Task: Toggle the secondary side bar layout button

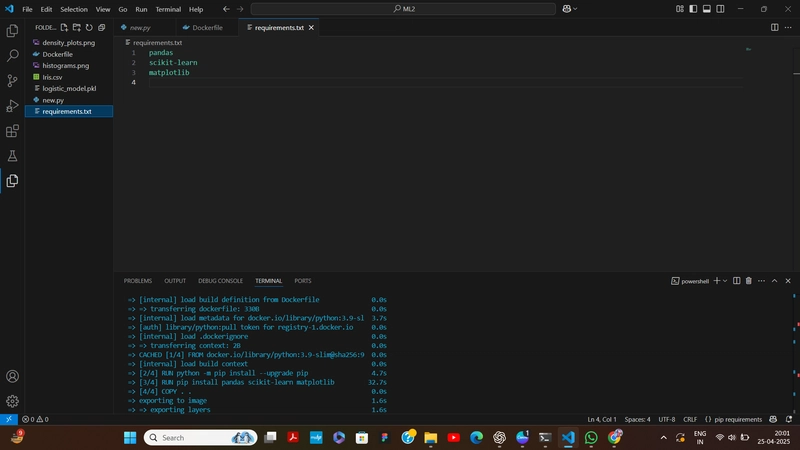Action: pos(720,9)
